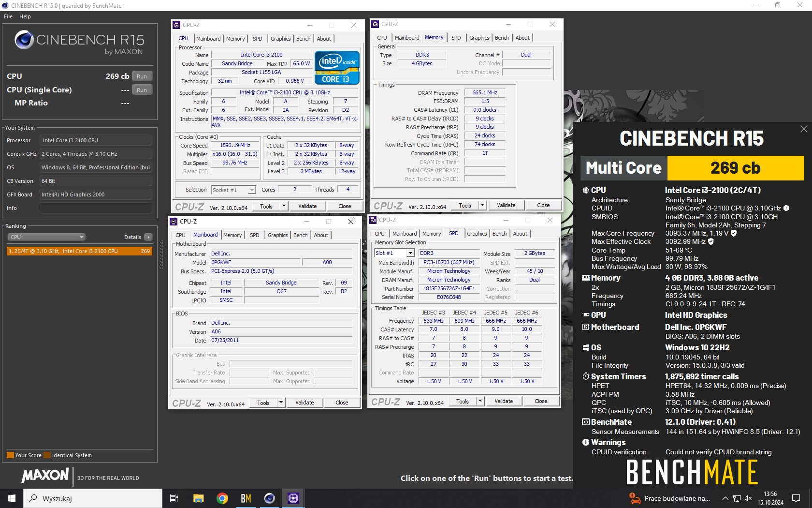Screen dimensions: 812x508
Task: Click Validate in the CPU-Z CPU window
Action: [307, 206]
